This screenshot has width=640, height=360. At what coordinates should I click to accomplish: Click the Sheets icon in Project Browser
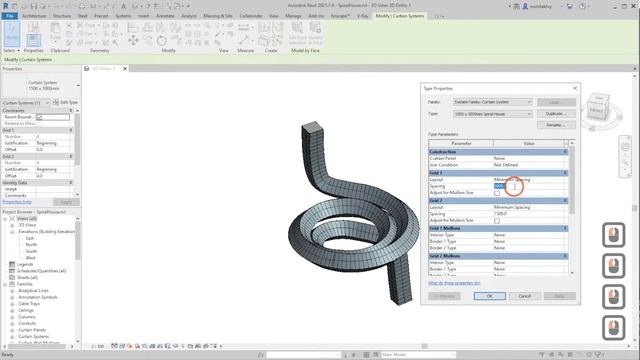(x=12, y=278)
